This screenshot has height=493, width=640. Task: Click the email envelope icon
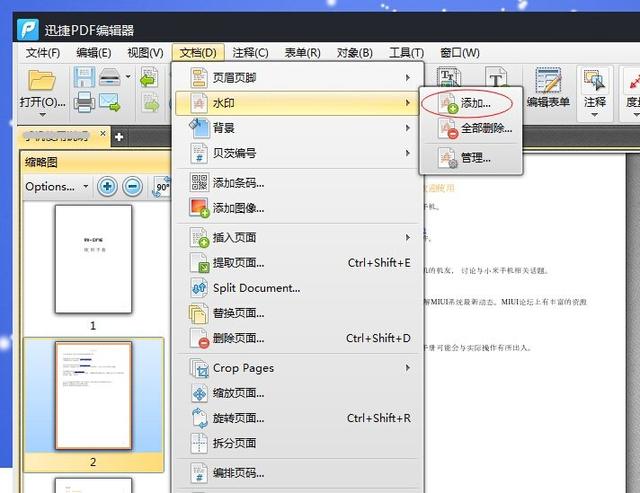[x=109, y=102]
